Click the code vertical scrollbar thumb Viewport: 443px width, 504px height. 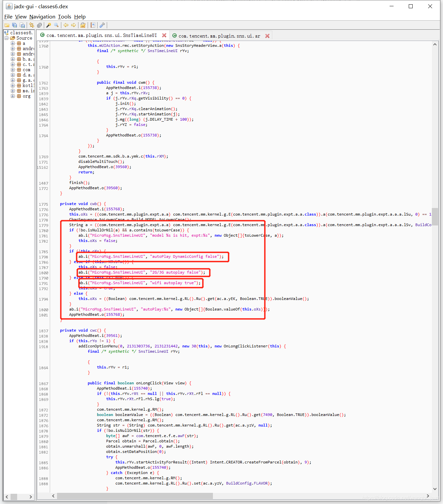[x=435, y=216]
